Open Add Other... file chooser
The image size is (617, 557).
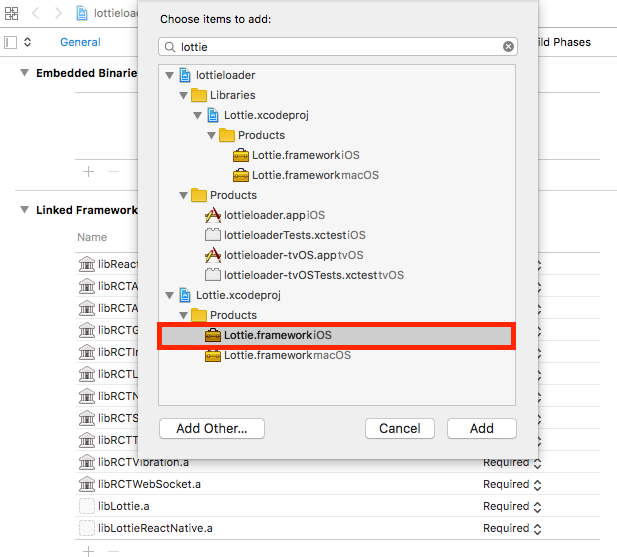pos(212,428)
